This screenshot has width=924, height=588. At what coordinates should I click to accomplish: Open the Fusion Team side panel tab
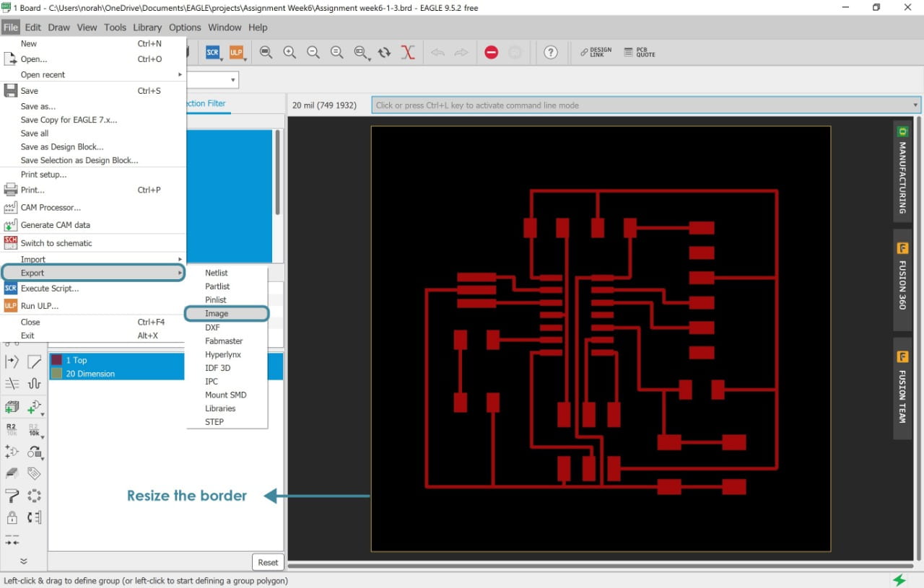coord(902,390)
